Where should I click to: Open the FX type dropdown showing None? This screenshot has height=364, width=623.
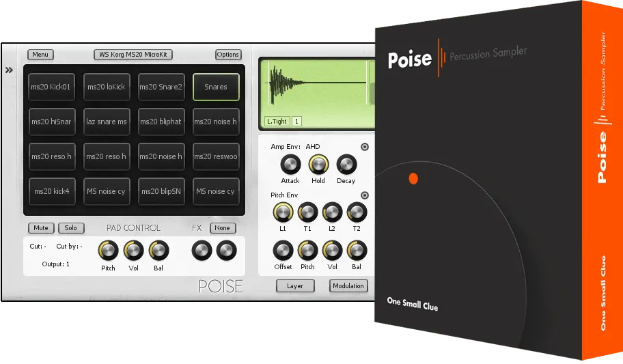223,228
